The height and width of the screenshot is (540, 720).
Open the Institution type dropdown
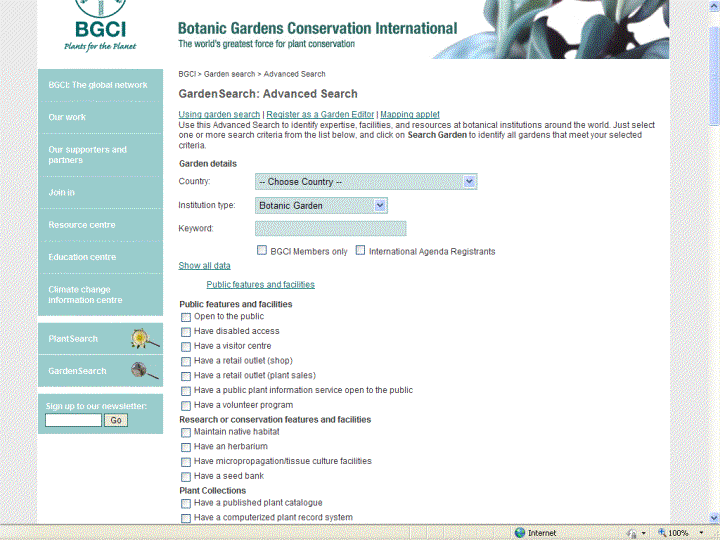[x=321, y=205]
